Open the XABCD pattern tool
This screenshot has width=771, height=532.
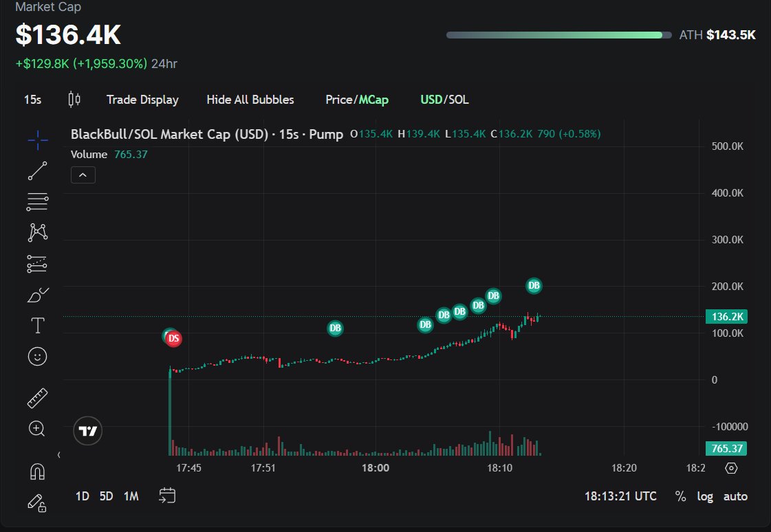pos(37,232)
